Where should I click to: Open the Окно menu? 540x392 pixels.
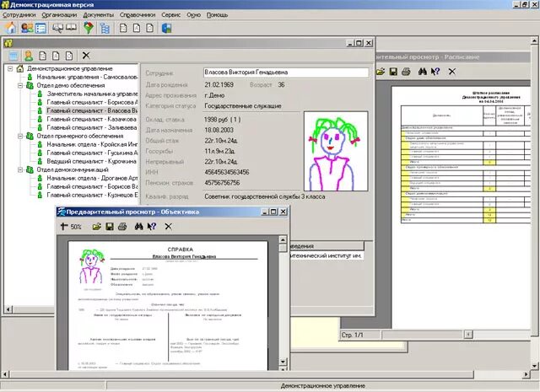194,15
